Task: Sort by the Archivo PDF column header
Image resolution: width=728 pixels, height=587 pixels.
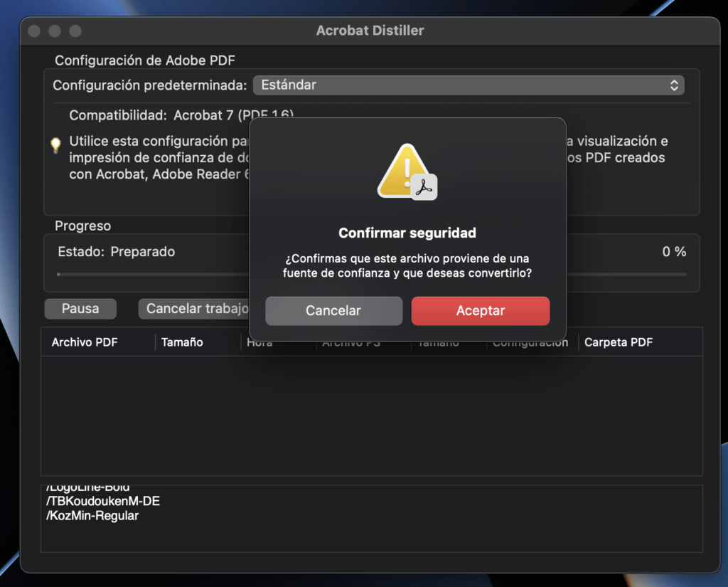Action: tap(85, 342)
